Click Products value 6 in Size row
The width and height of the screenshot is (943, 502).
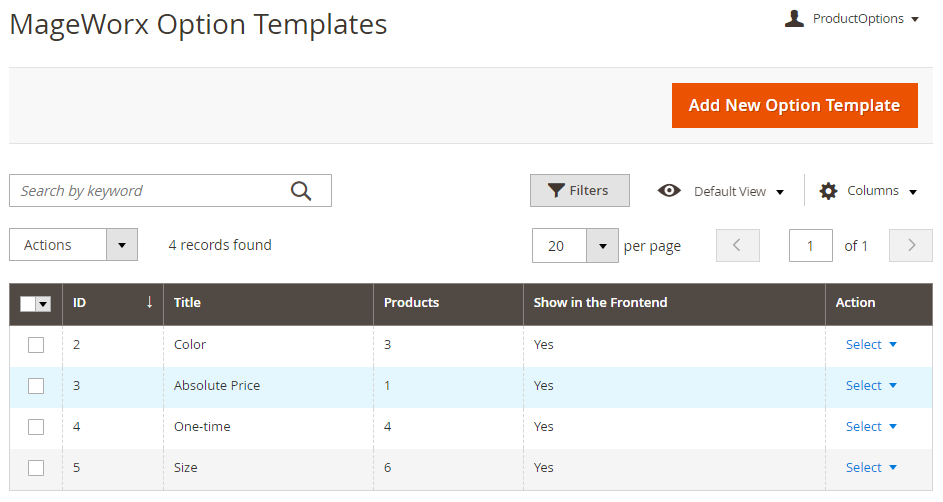387,467
